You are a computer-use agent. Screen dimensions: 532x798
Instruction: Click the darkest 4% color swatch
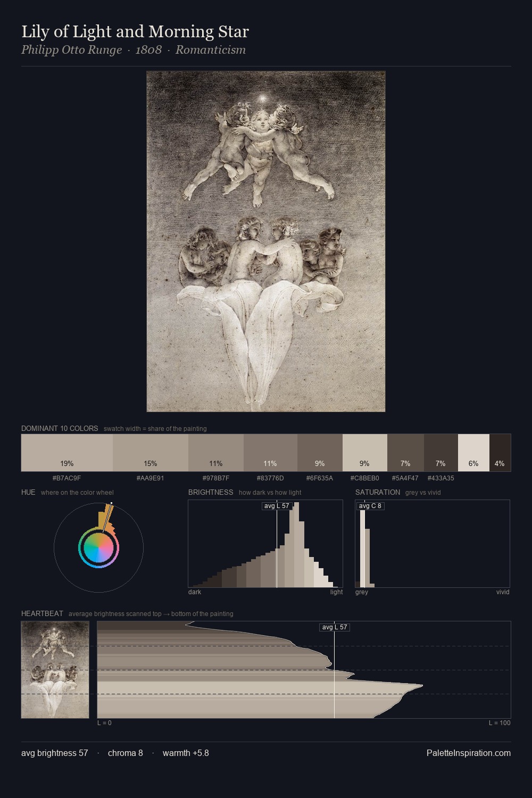click(500, 453)
